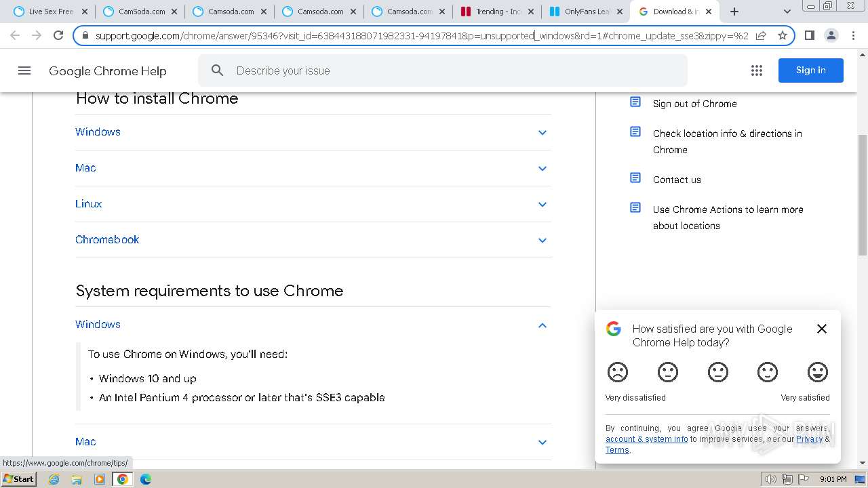Open Use Chrome Actions article

(728, 218)
